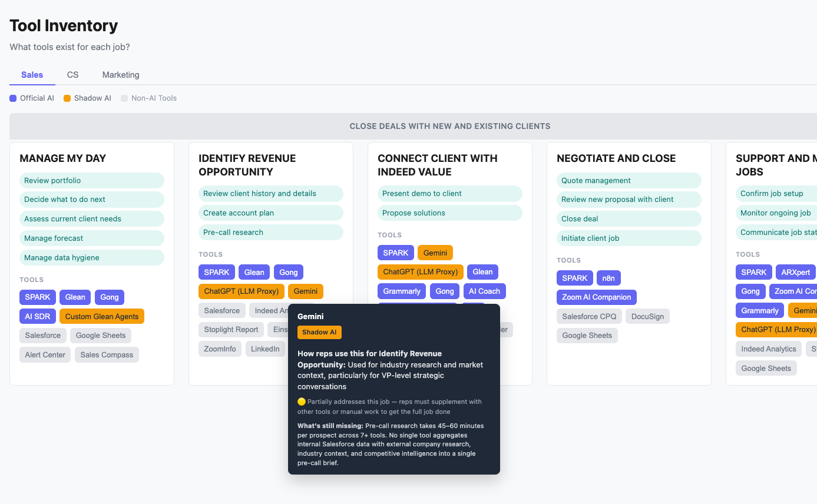Image resolution: width=817 pixels, height=504 pixels.
Task: Click Salesforce chip under Manage My Day
Action: (43, 336)
